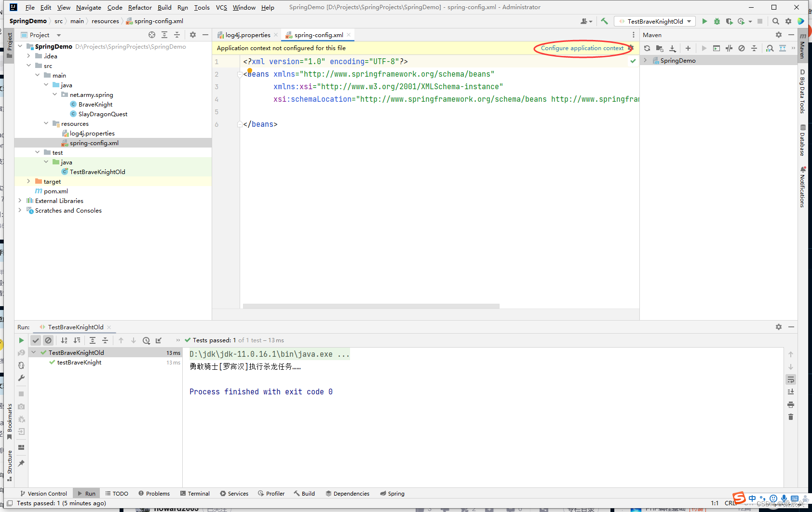Viewport: 812px width, 512px height.
Task: Collapse the resources folder
Action: [x=46, y=123]
